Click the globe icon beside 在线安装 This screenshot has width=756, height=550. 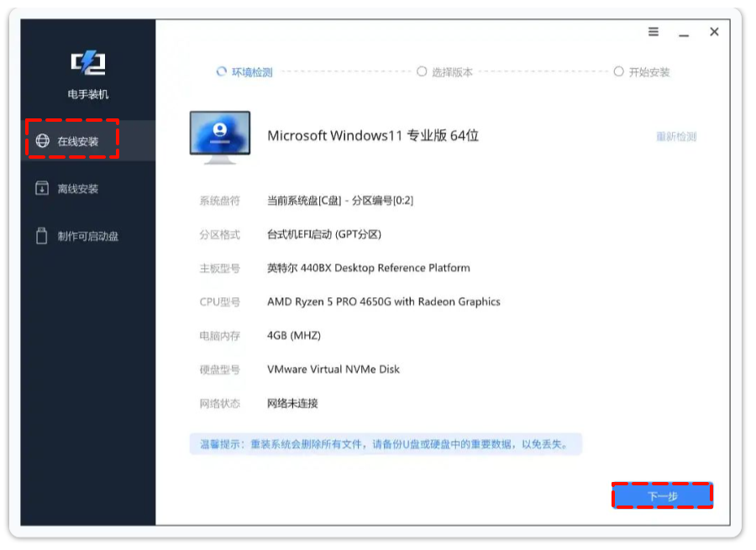43,141
